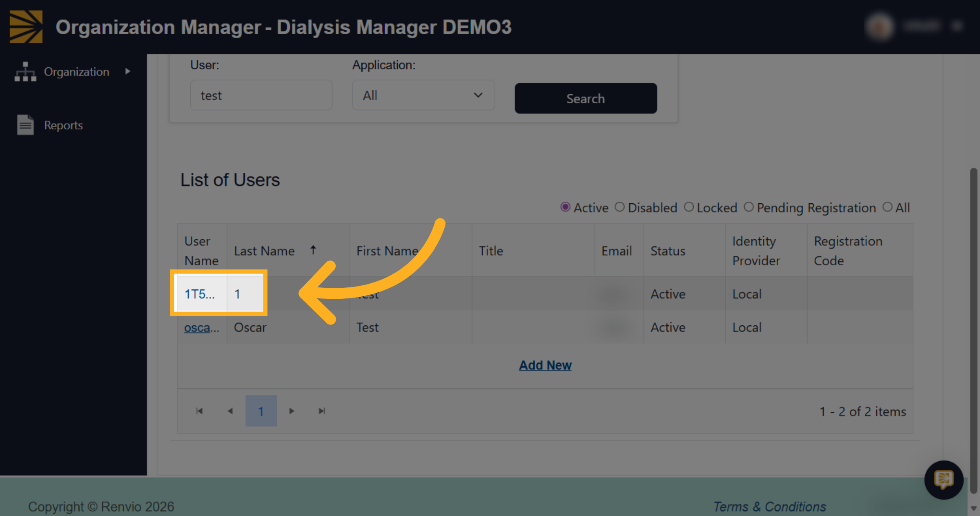
Task: Expand the Organization submenu arrow
Action: [127, 71]
